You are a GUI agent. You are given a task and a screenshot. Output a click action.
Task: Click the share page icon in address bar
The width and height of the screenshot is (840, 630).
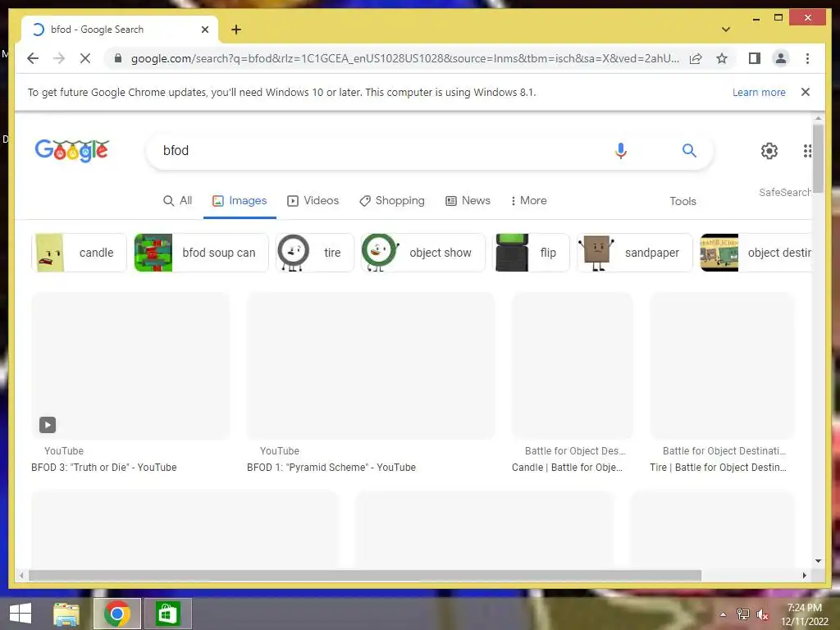tap(696, 58)
